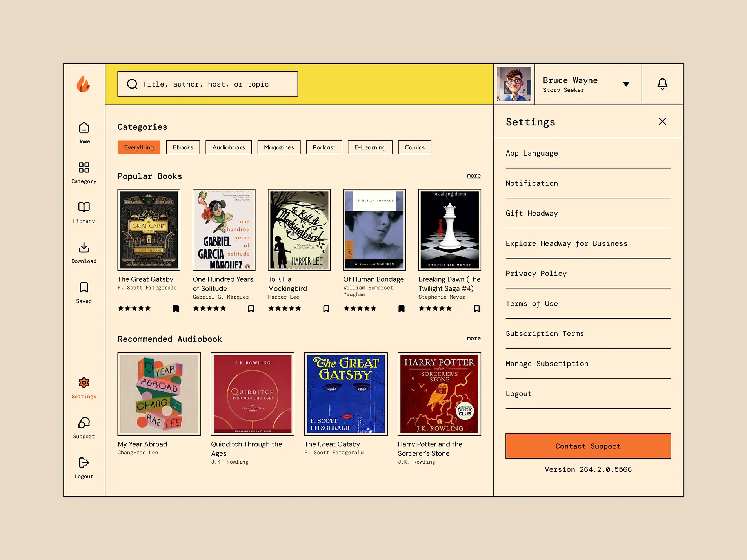This screenshot has height=560, width=747.
Task: Filter by Audiobooks category
Action: pos(229,147)
